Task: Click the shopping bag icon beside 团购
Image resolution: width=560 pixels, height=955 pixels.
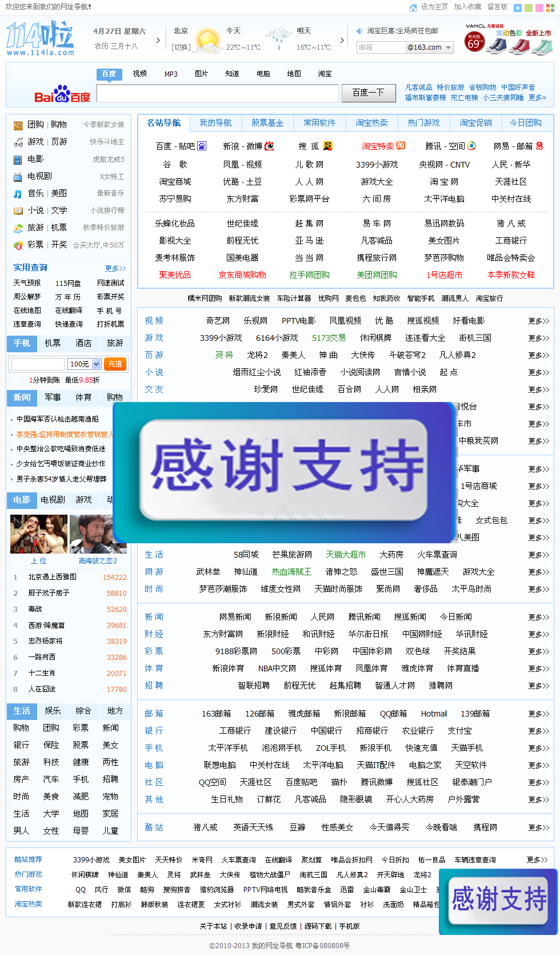Action: 18,125
